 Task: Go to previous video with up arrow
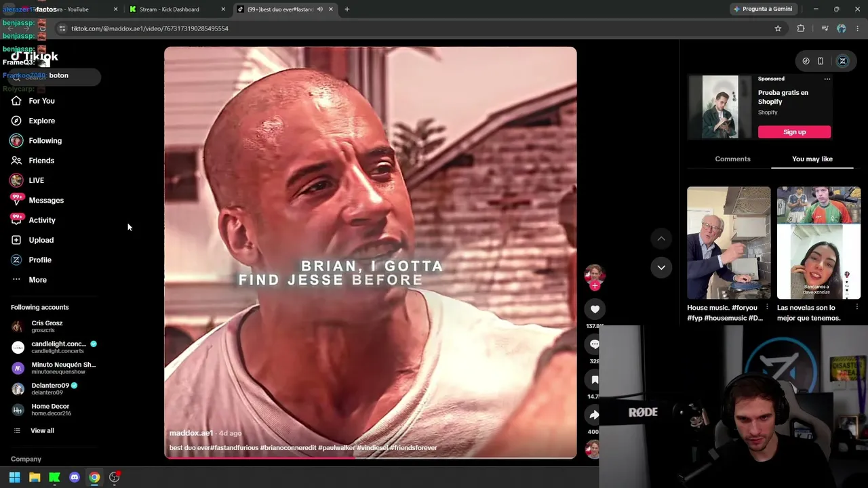click(x=661, y=239)
